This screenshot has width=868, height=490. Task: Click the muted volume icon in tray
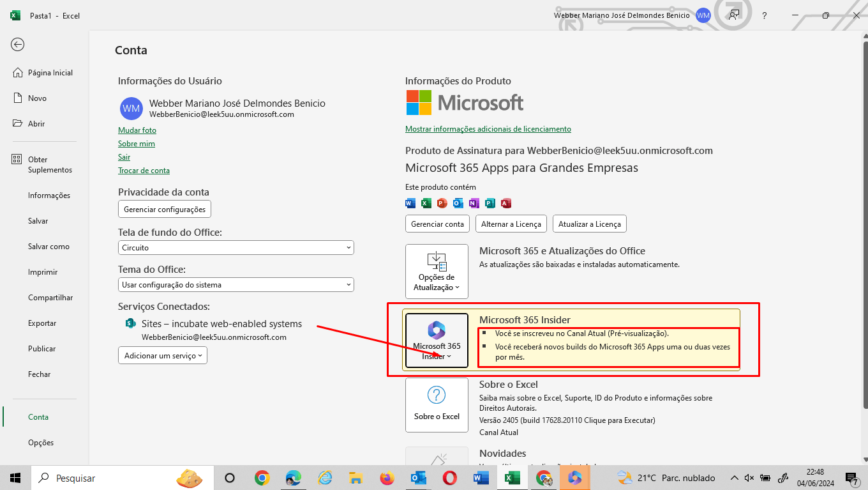coord(749,478)
